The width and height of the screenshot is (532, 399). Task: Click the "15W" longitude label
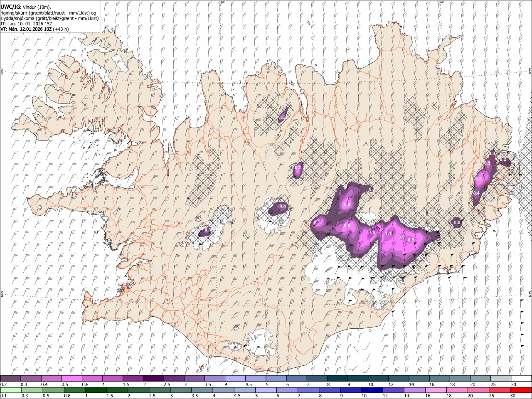tap(440, 2)
